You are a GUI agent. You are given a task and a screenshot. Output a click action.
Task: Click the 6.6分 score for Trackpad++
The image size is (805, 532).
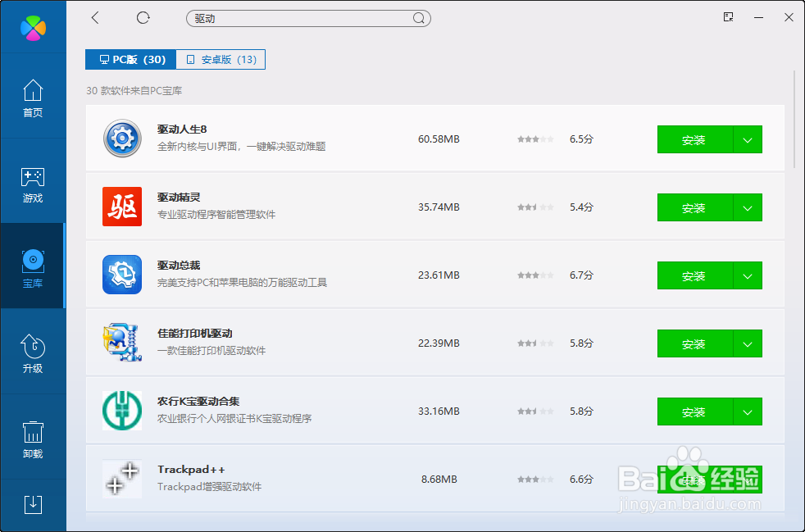click(x=581, y=479)
